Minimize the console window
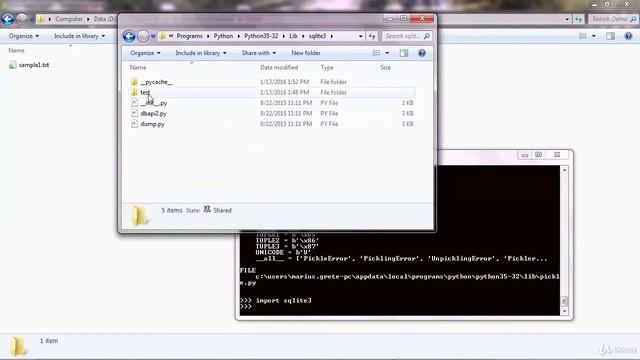The width and height of the screenshot is (640, 360). point(525,155)
